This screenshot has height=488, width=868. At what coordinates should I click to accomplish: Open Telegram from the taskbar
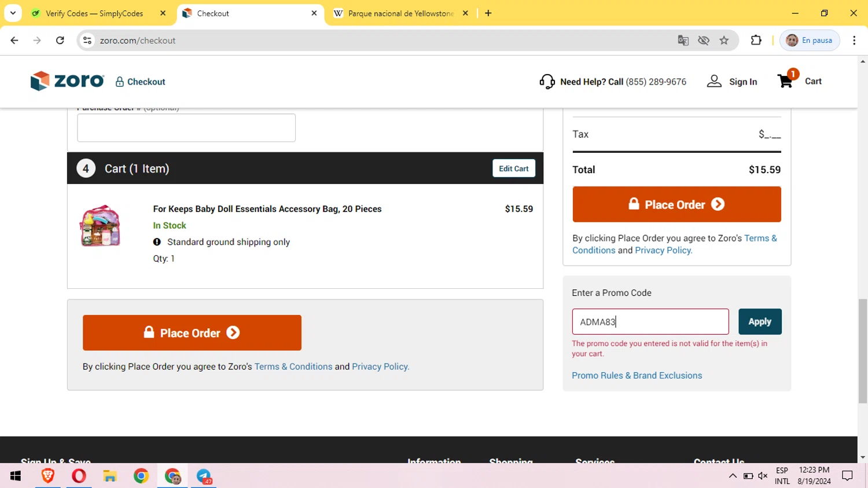204,476
